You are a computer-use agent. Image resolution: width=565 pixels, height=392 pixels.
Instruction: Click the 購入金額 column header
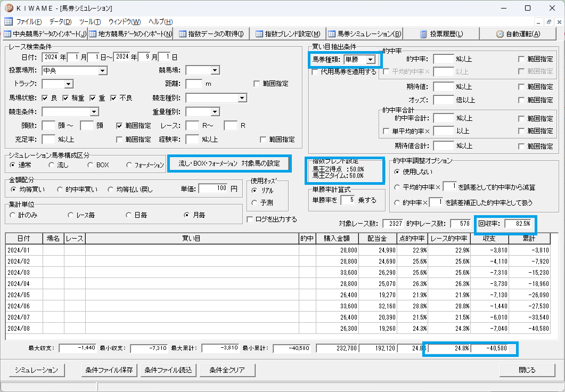(337, 239)
